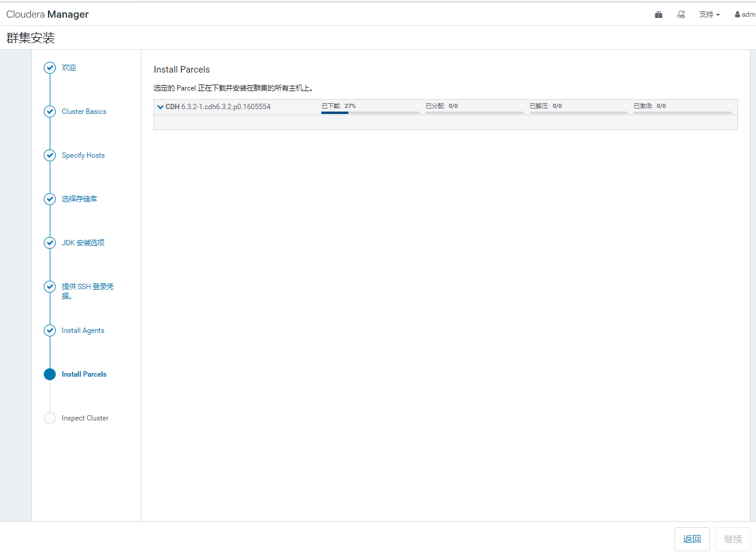Click the checkmark circle beside JDK 安装选项
Screen dimensions: 756x553
pos(50,243)
